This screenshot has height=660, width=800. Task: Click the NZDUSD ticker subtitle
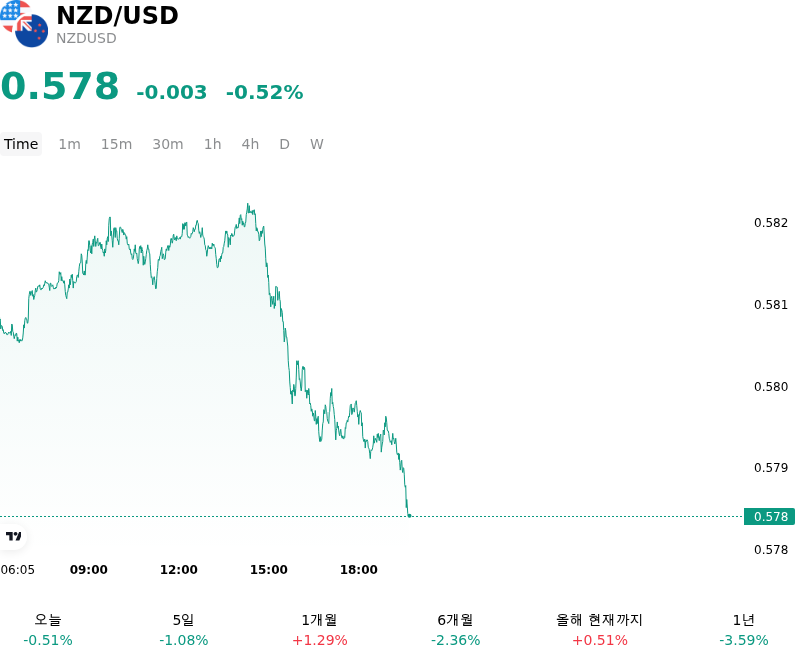(x=86, y=38)
